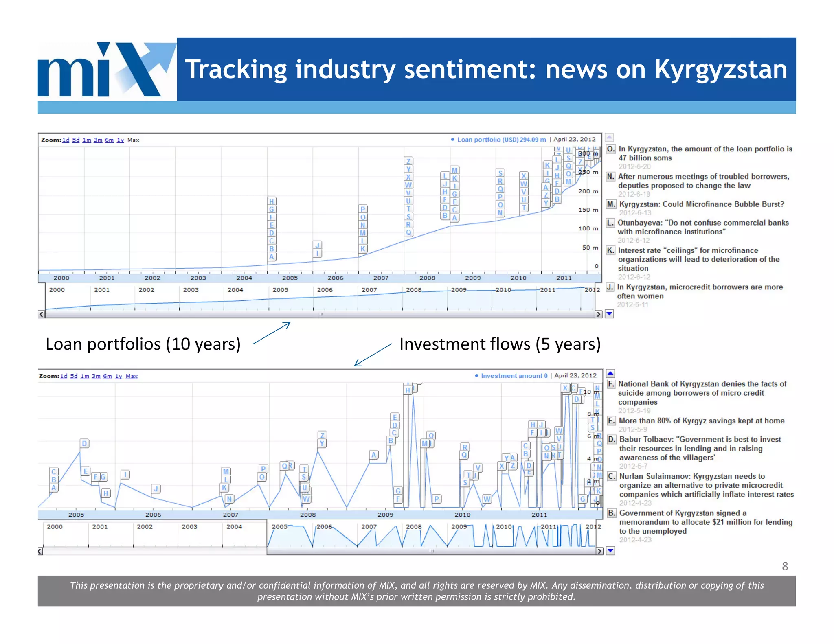
Task: Set investment chart zoom to 1m
Action: [x=85, y=376]
